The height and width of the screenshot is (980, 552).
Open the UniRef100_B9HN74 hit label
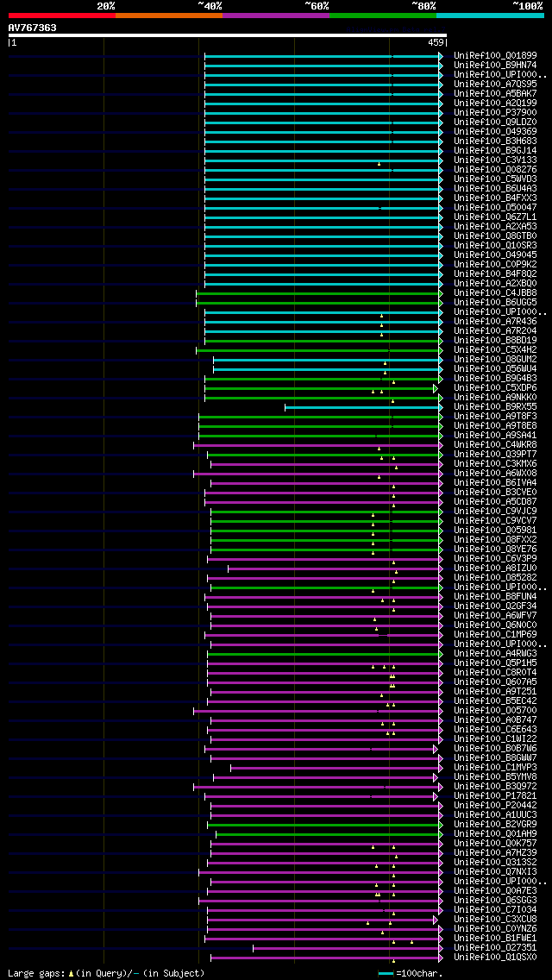(495, 65)
